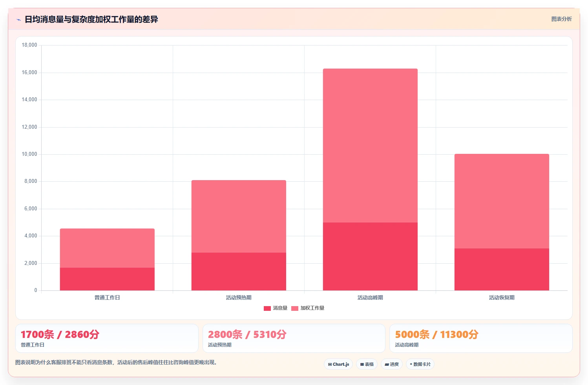Click the footer note starting 图表说明为什么客服排班
The width and height of the screenshot is (588, 385).
(116, 362)
